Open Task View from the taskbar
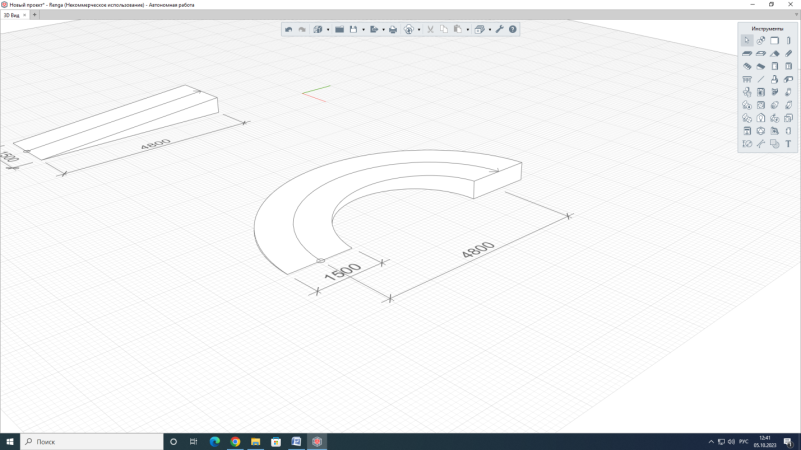Screen dimensions: 801x450 [194, 441]
